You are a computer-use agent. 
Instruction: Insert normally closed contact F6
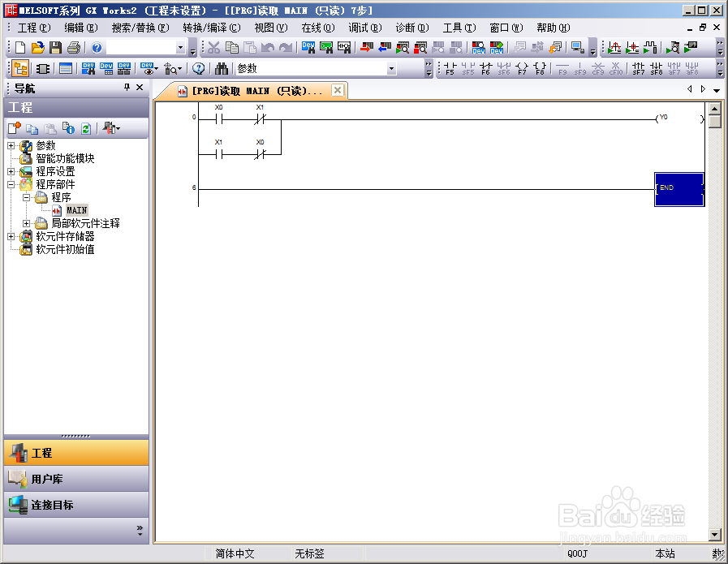click(485, 69)
